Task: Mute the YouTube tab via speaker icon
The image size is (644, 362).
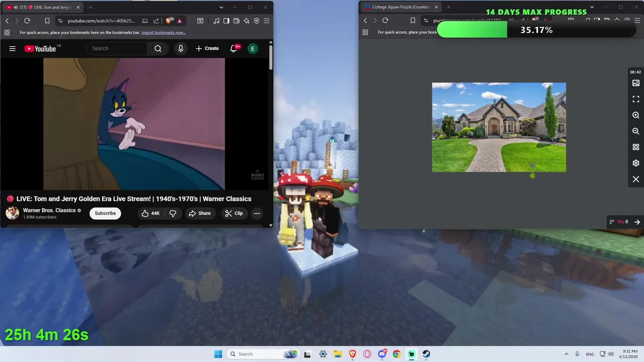Action: tap(15, 8)
